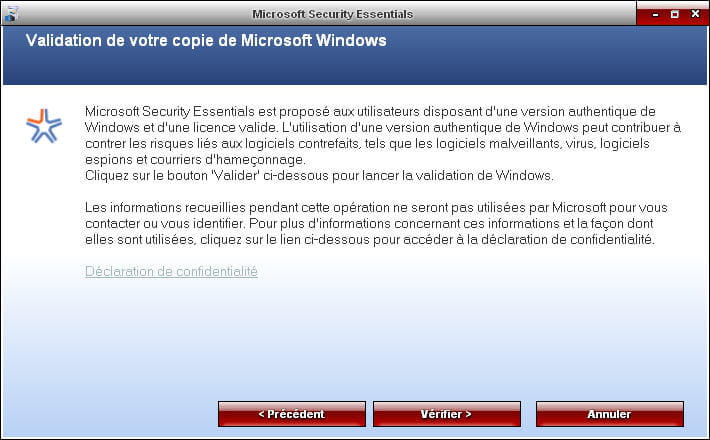
Task: Click the paragraph starting Les informations recueillies
Action: [x=376, y=224]
